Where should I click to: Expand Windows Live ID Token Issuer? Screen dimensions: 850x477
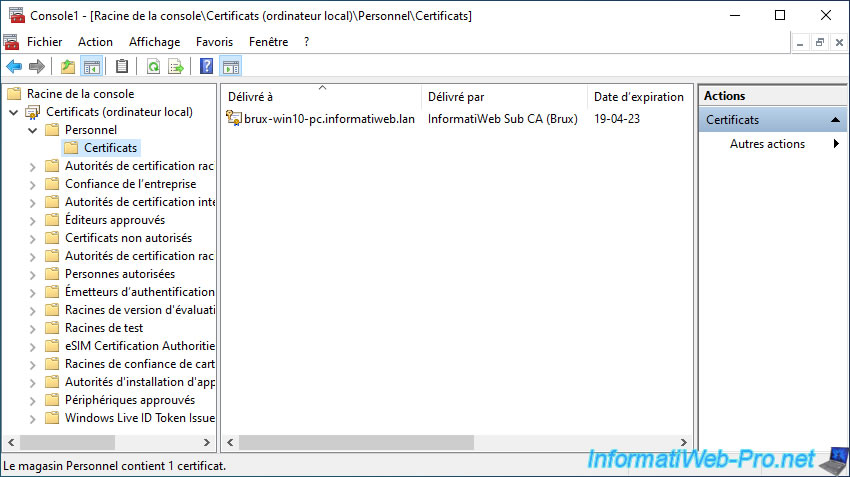(33, 418)
